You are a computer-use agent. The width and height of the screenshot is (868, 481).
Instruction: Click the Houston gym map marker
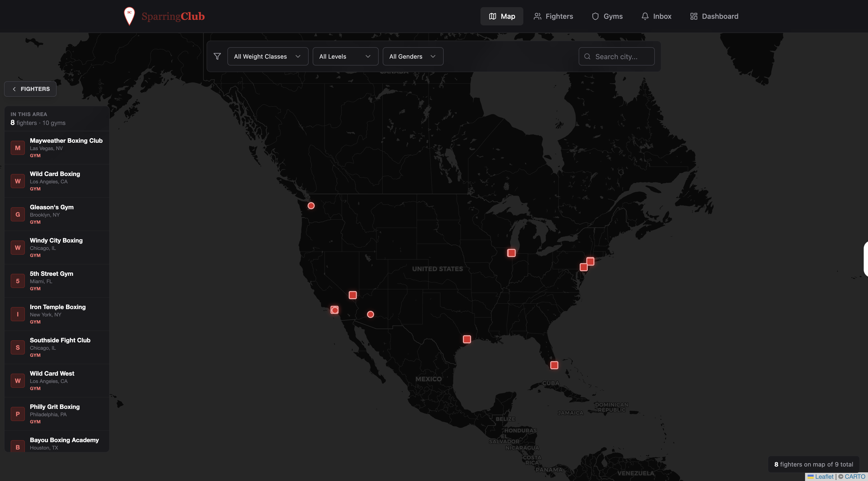[467, 339]
